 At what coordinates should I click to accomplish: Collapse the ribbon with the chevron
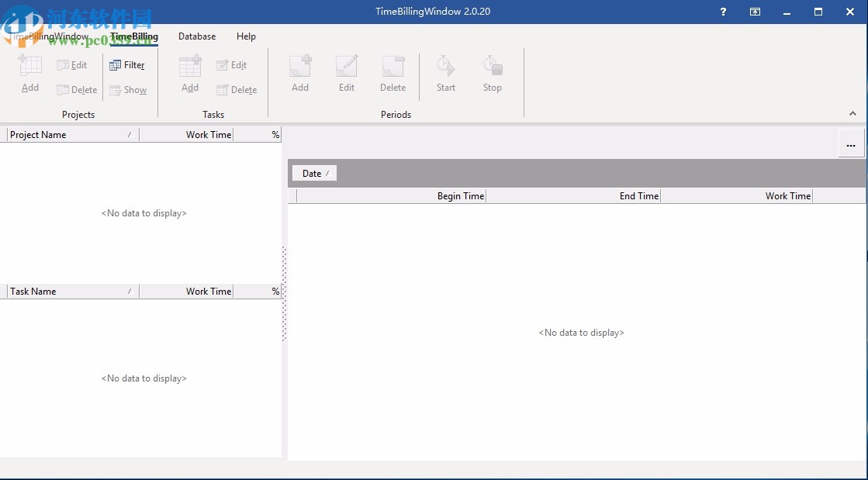pyautogui.click(x=852, y=113)
